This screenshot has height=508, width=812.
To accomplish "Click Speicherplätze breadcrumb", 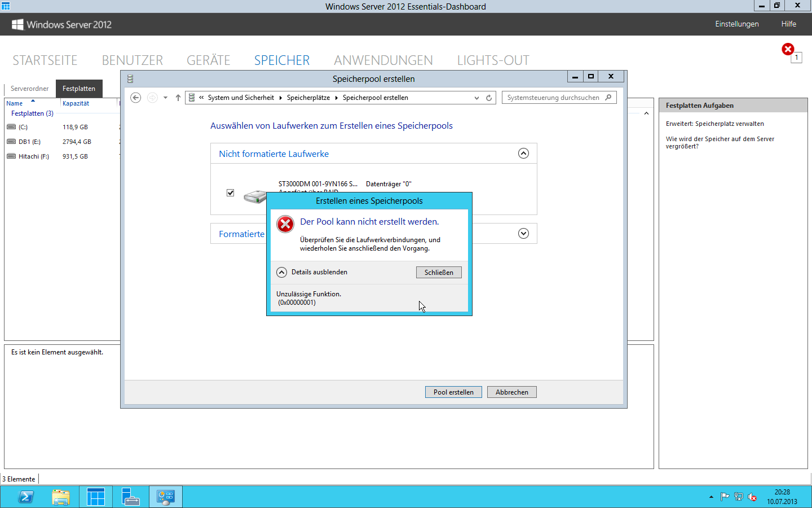I will 308,98.
